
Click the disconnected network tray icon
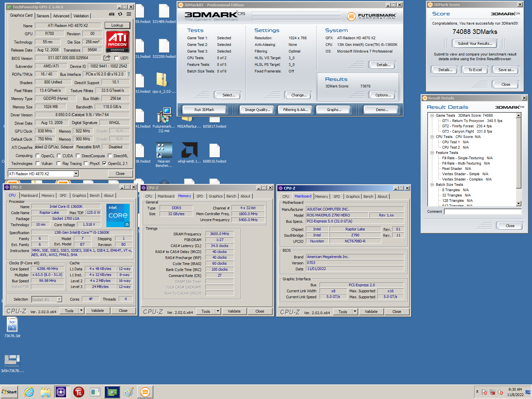click(x=492, y=392)
